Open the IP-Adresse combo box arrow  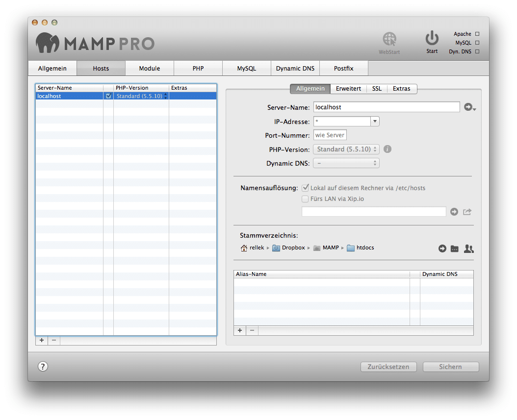coord(375,122)
